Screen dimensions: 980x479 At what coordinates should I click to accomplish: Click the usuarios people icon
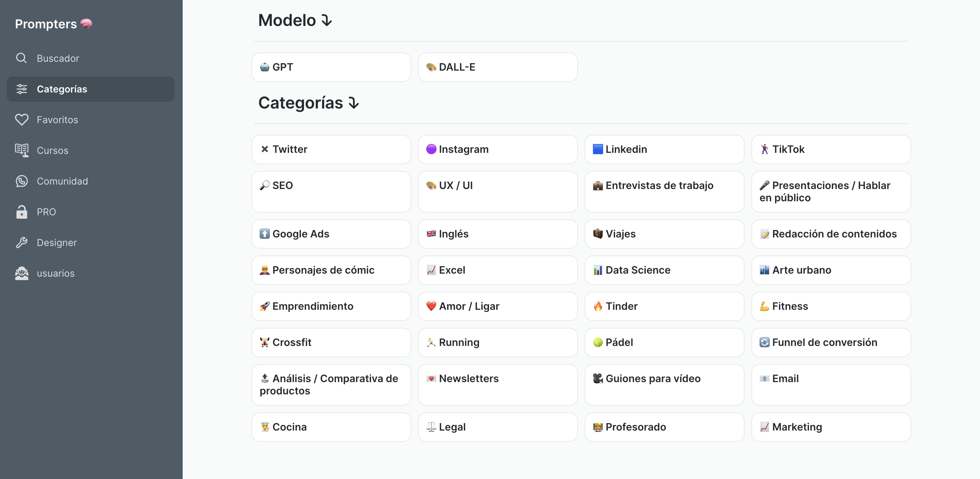click(21, 273)
